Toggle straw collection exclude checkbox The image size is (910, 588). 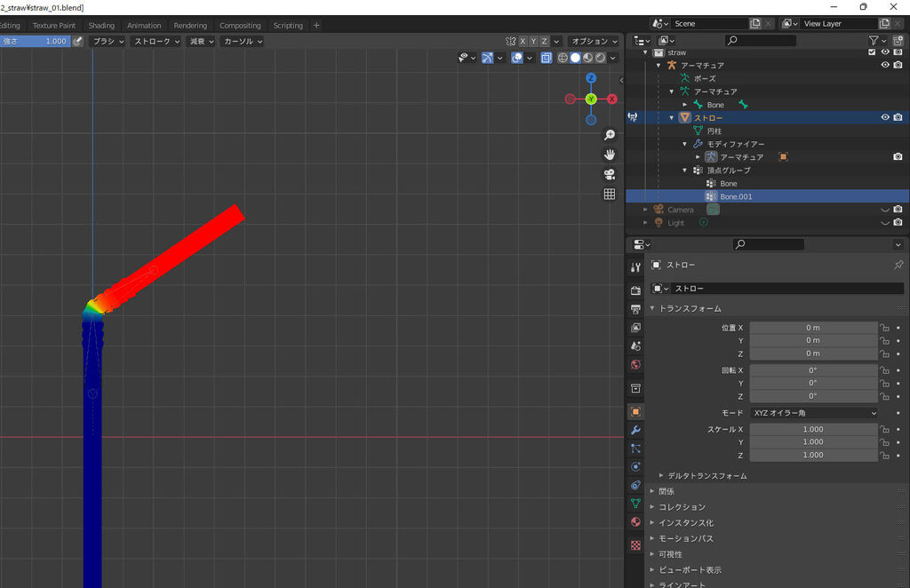click(x=872, y=52)
